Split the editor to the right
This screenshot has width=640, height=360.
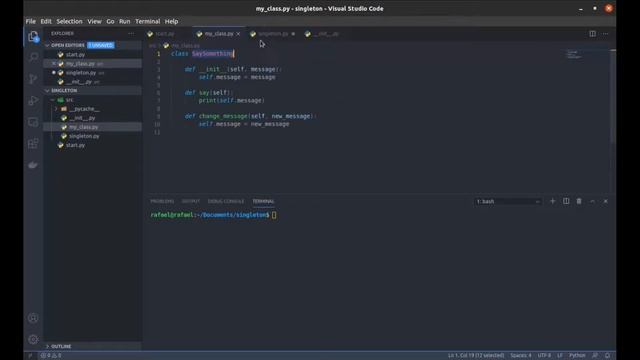[x=592, y=34]
